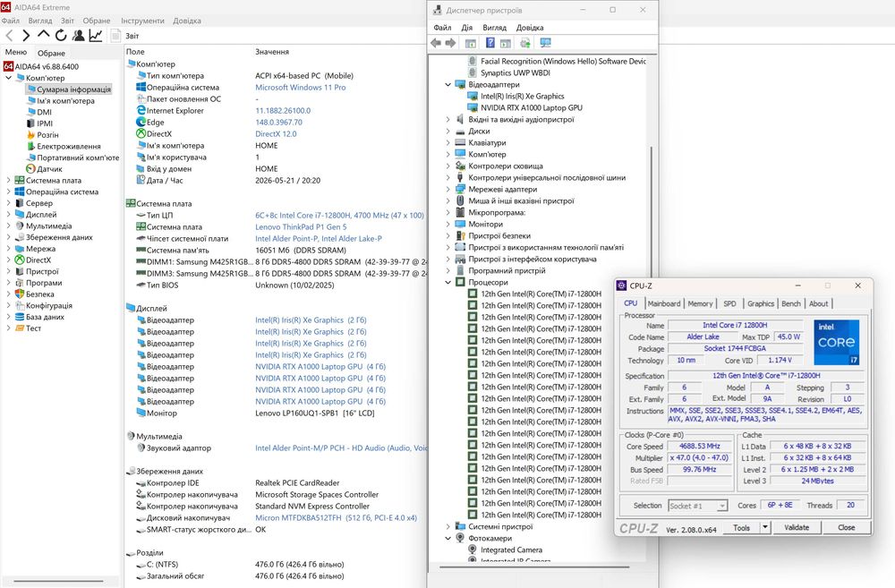Click the Core Speed 4688.53 MHz field
Screen dimensions: 895x588
[x=700, y=446]
